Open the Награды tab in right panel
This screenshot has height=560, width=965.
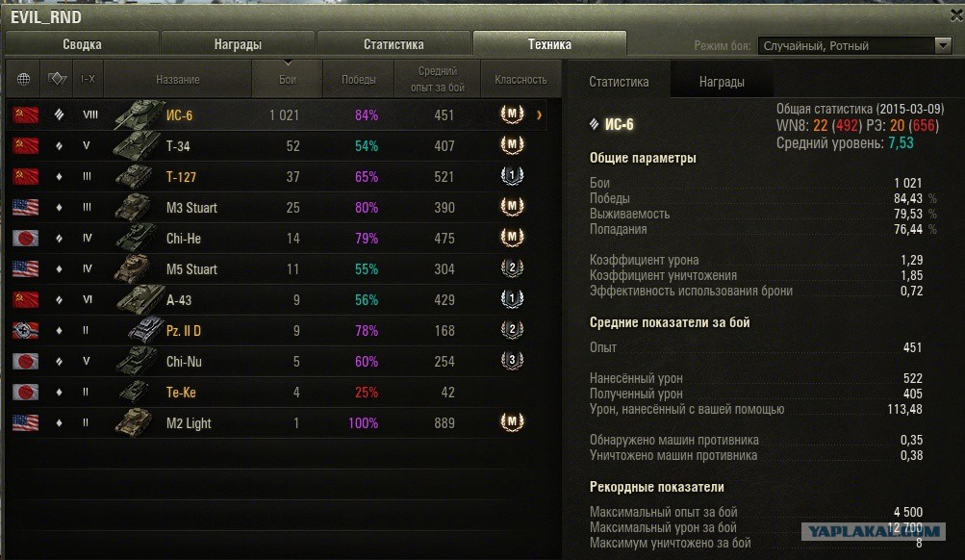click(722, 83)
